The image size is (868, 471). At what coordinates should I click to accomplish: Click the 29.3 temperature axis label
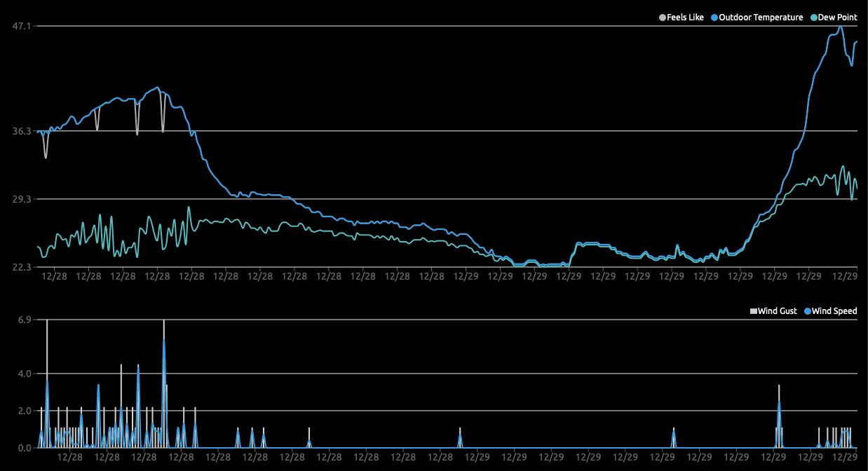point(22,199)
